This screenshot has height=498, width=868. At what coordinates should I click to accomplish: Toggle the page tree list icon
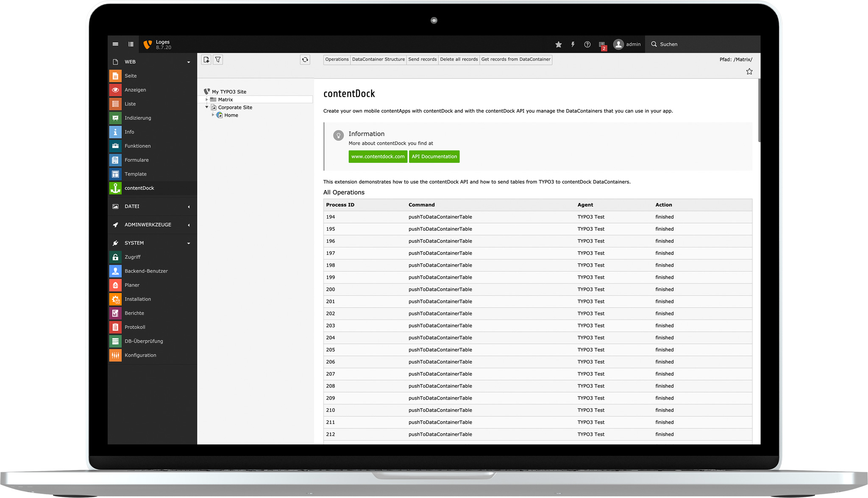(131, 44)
